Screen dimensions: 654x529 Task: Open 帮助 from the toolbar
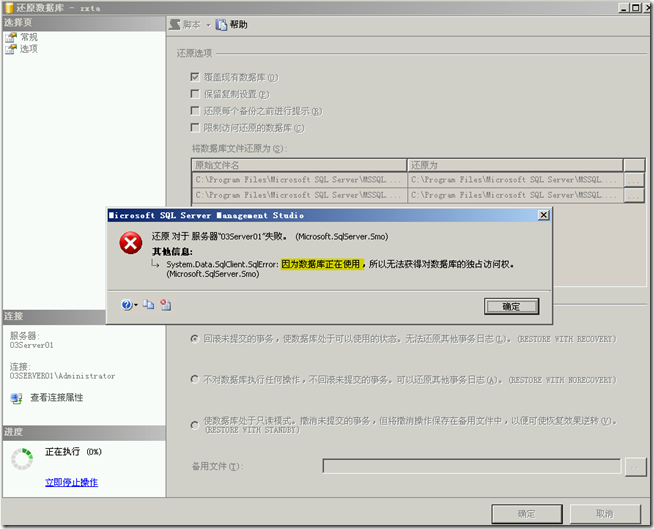pyautogui.click(x=232, y=25)
